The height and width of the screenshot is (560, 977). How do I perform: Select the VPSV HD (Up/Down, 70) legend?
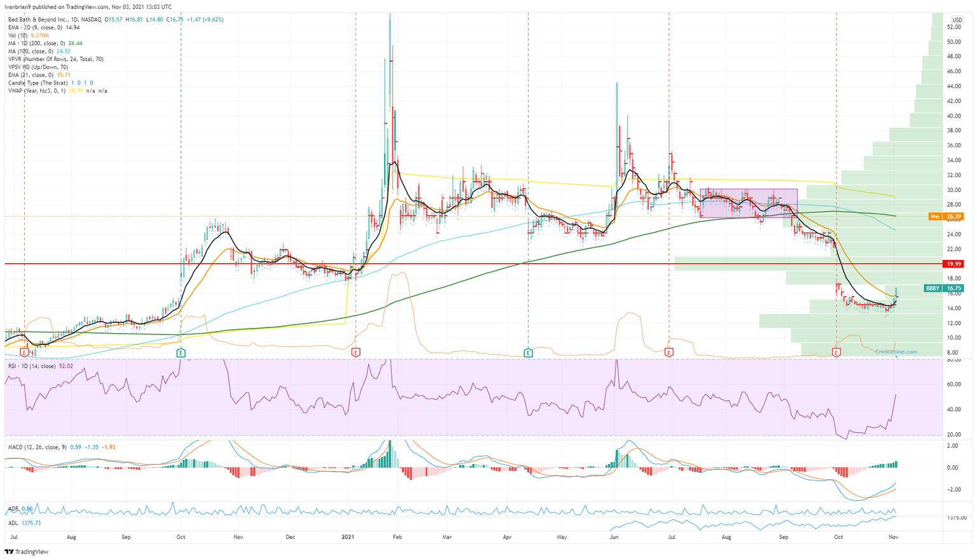tap(38, 67)
